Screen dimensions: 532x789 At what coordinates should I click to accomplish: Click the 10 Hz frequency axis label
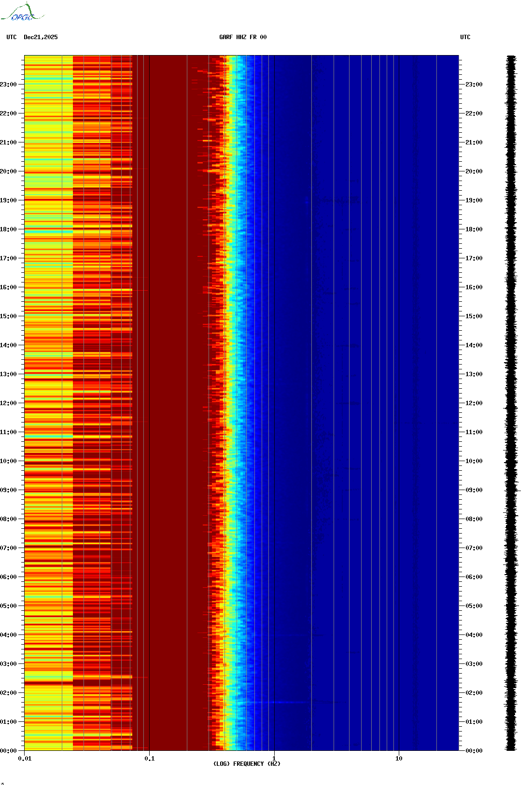[x=399, y=759]
